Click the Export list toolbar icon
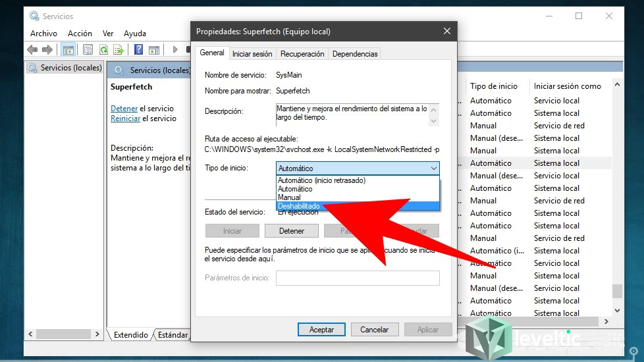644x362 pixels. coord(119,49)
